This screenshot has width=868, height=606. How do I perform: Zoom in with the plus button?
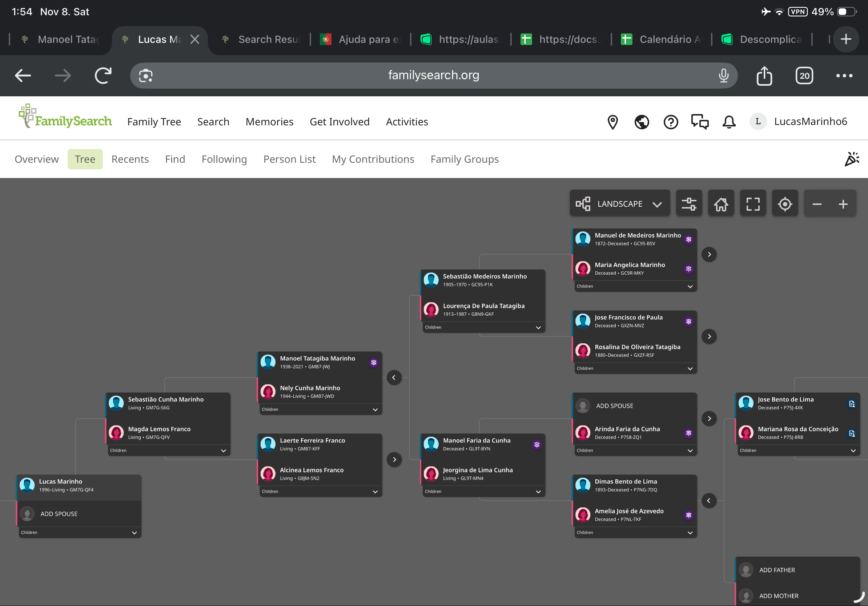tap(843, 204)
